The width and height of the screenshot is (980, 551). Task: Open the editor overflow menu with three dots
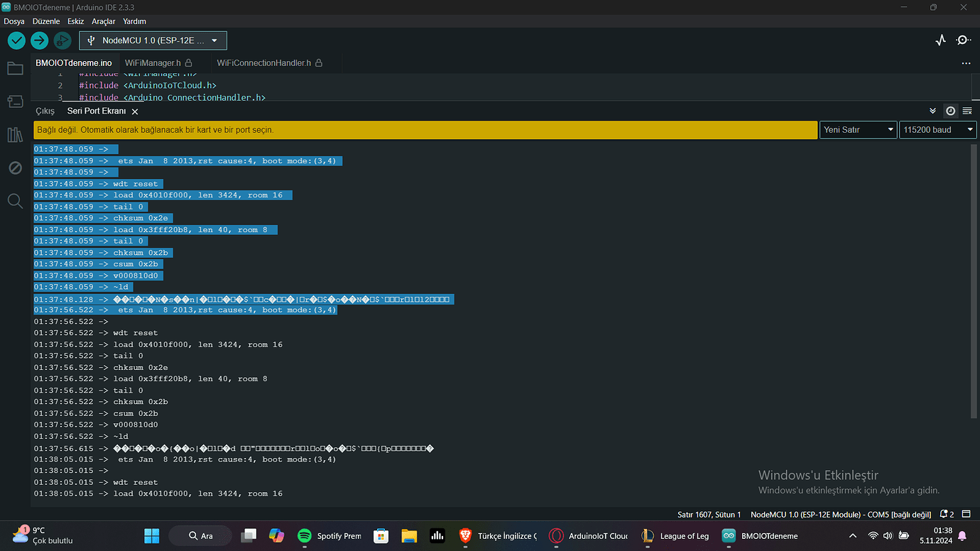tap(966, 62)
